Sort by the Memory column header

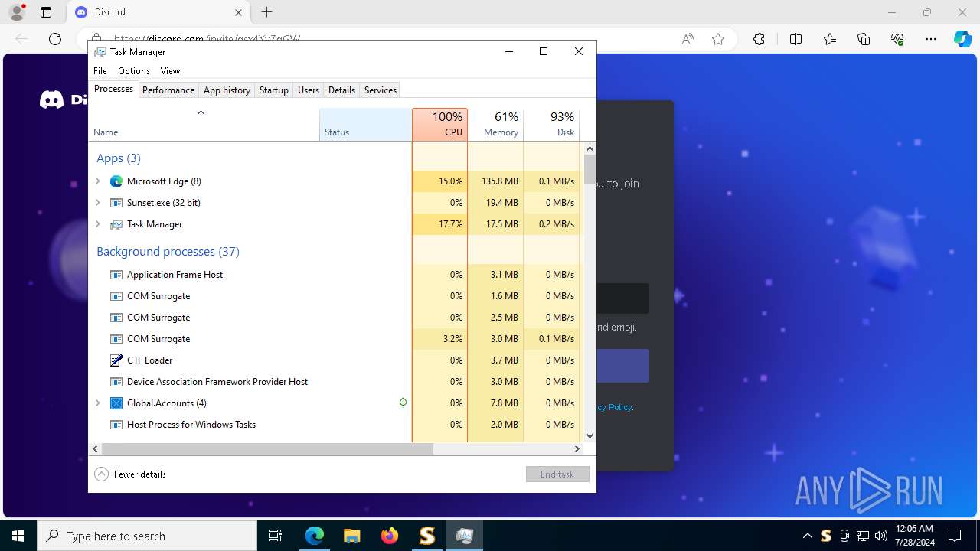495,124
